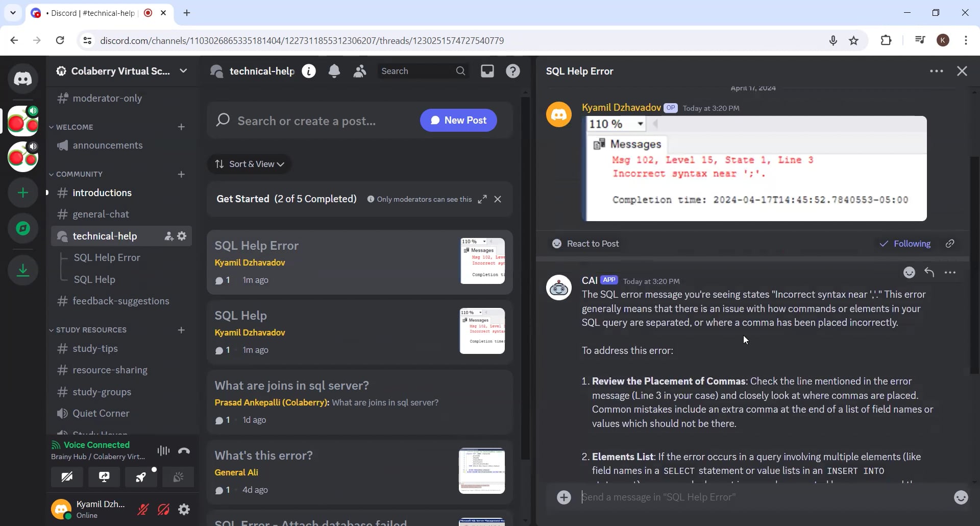This screenshot has height=526, width=980.
Task: Open notification settings bell icon
Action: point(334,71)
